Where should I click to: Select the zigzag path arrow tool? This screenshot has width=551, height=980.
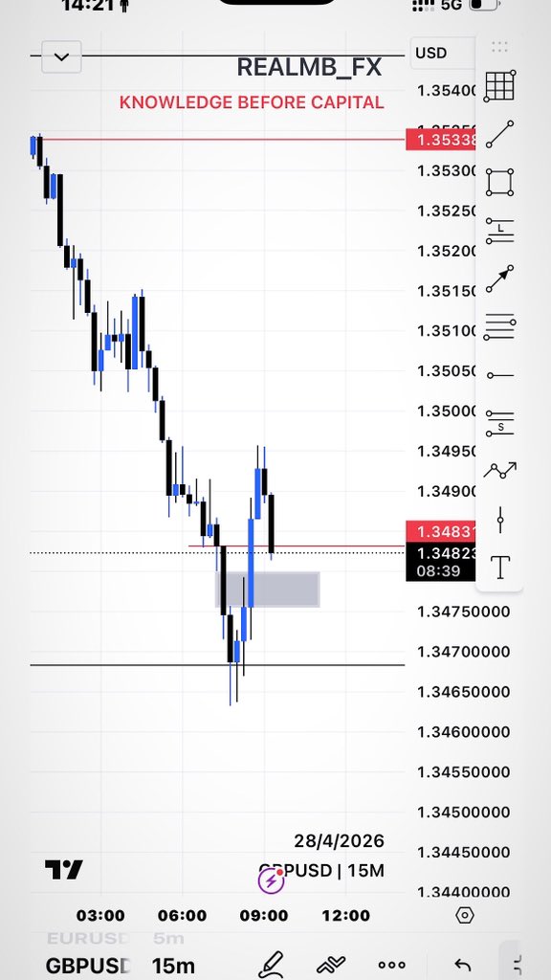click(499, 470)
